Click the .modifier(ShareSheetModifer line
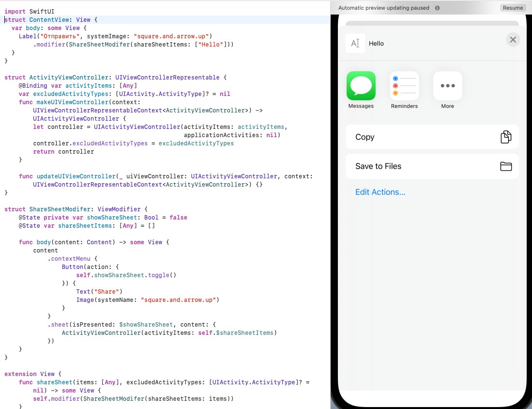This screenshot has height=409, width=532. point(133,45)
